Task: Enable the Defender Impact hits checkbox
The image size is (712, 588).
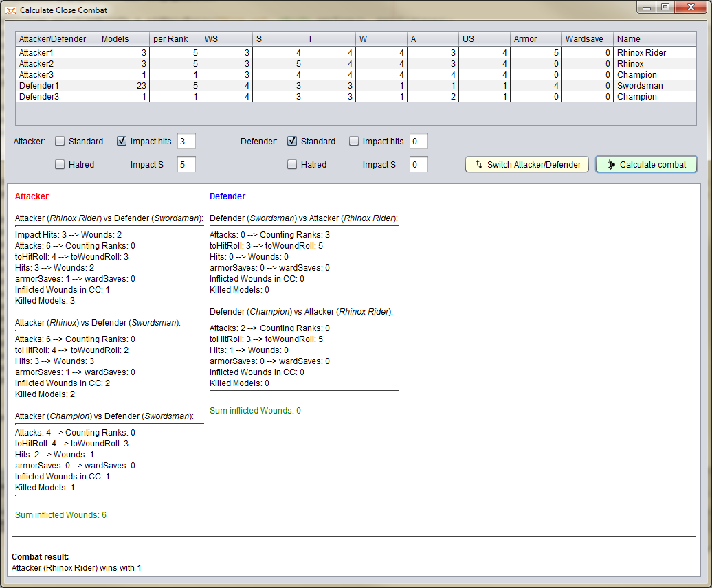Action: point(355,142)
